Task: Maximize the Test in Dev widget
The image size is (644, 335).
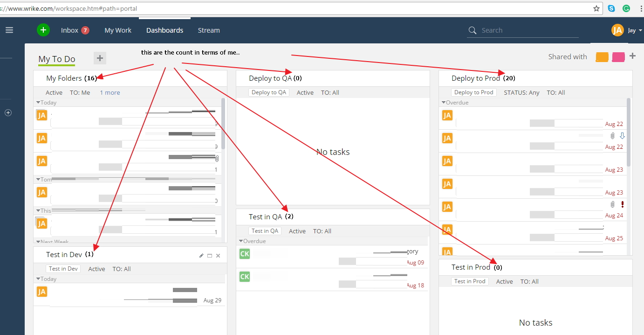Action: tap(210, 256)
